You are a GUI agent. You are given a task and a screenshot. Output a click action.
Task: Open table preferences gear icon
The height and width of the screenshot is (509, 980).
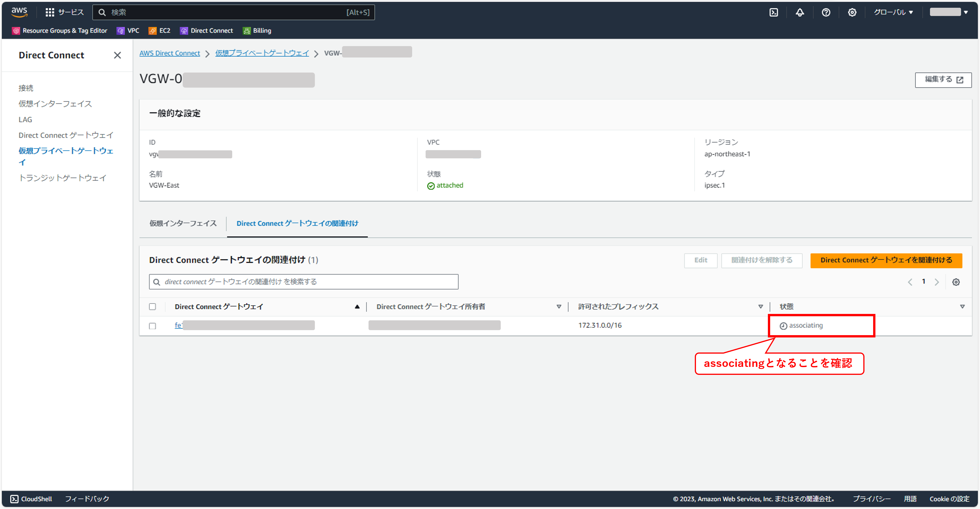(956, 282)
